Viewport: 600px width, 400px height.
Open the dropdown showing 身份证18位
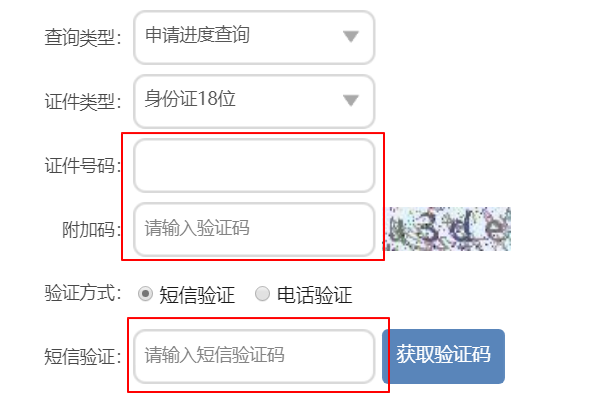pos(254,101)
